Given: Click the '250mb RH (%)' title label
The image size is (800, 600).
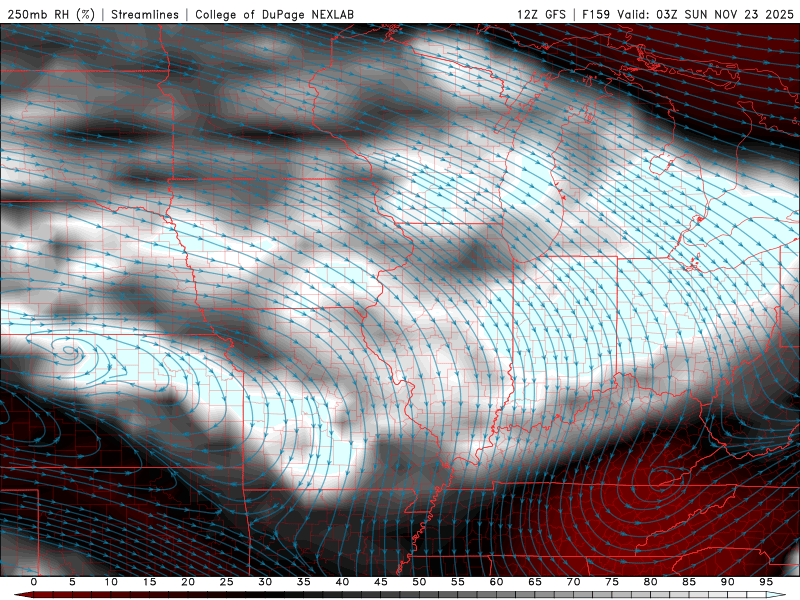Looking at the screenshot, I should [x=52, y=14].
